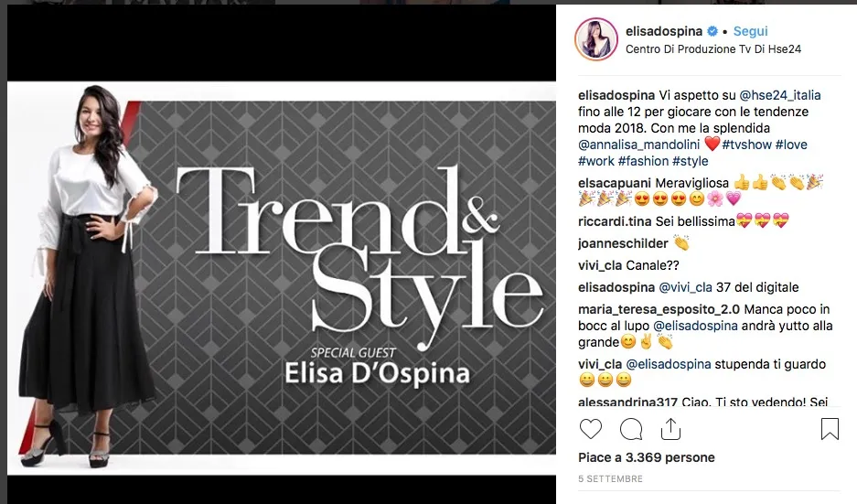Like the post with the heart icon
Image resolution: width=857 pixels, height=504 pixels.
[590, 429]
